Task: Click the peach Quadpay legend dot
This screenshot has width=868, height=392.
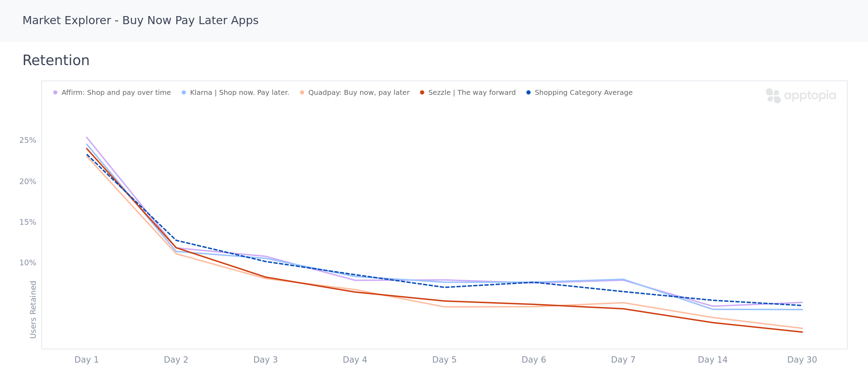Action: tap(301, 92)
